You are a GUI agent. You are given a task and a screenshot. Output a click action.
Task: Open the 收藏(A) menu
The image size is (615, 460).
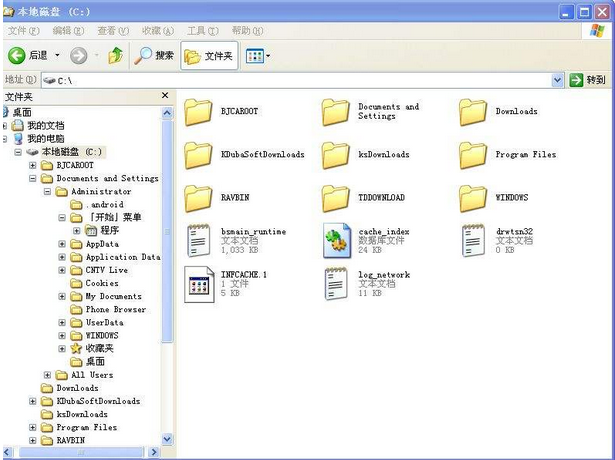click(158, 31)
